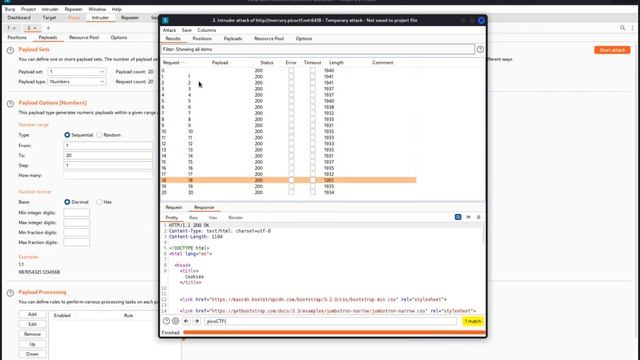
Task: Switch to the Request tab
Action: [173, 207]
